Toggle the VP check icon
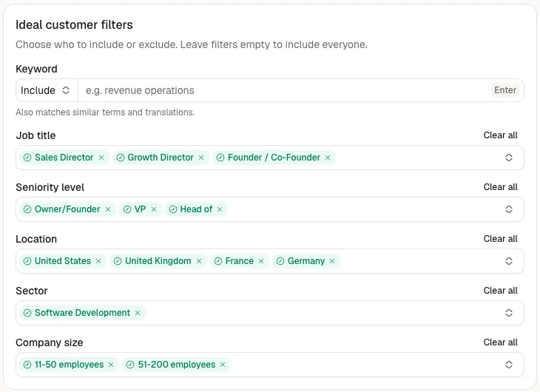Screen dimensions: 540x392 coord(127,209)
